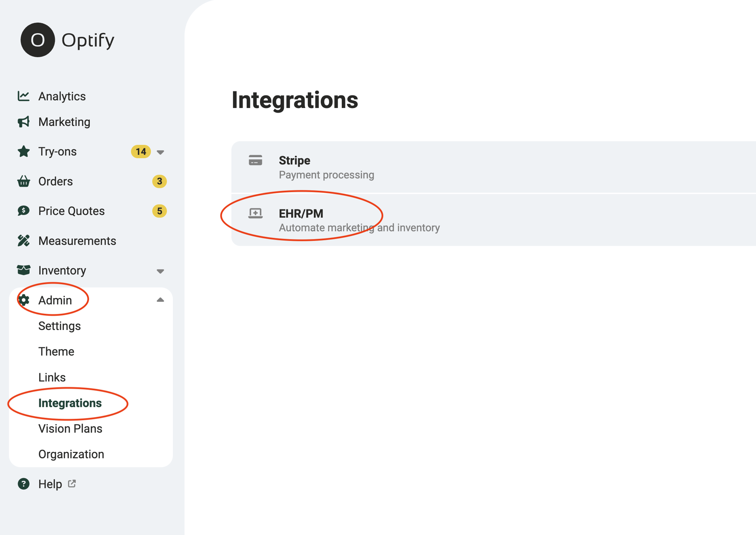Click the Try-ons star icon
This screenshot has width=756, height=535.
coord(23,151)
